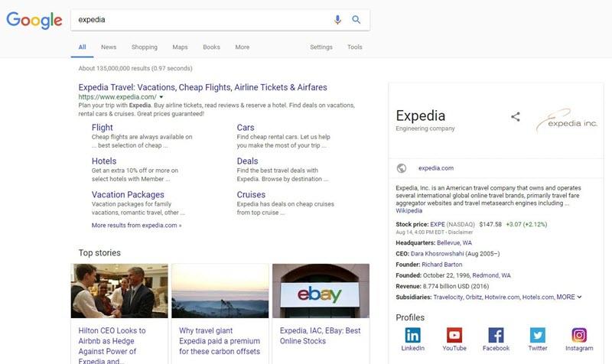
Task: Open the Cruises sitelink
Action: 251,195
